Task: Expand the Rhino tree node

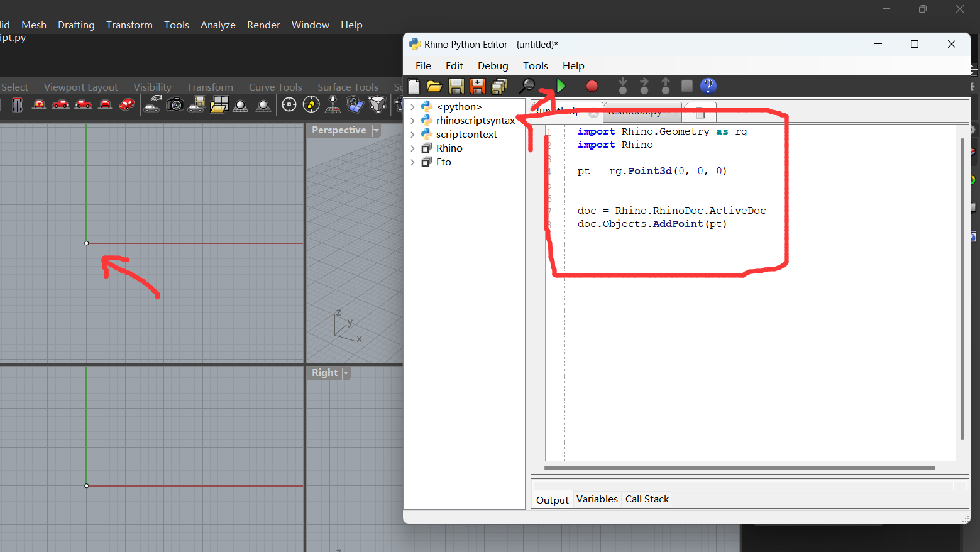Action: point(412,148)
